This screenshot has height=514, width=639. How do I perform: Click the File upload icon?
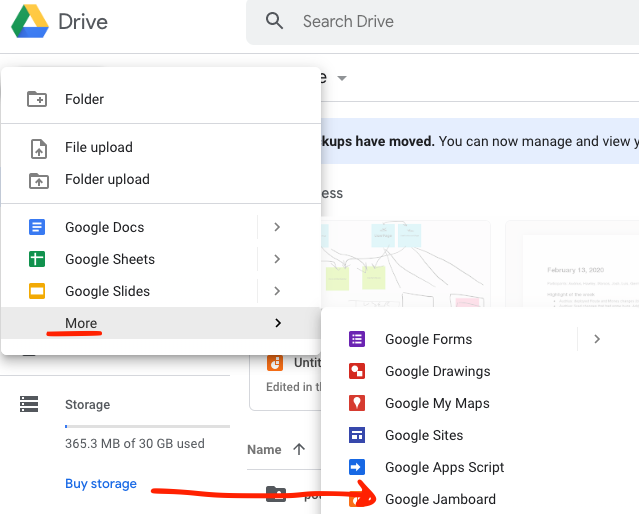coord(39,148)
